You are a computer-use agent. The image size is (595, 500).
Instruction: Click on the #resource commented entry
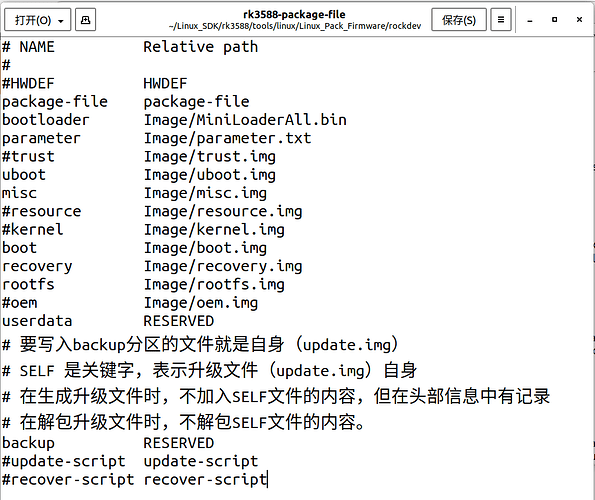click(41, 211)
